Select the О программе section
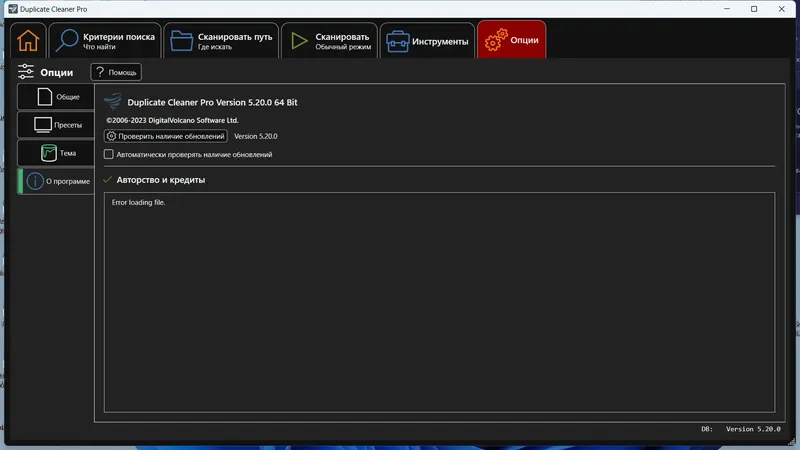The image size is (800, 450). 56,181
